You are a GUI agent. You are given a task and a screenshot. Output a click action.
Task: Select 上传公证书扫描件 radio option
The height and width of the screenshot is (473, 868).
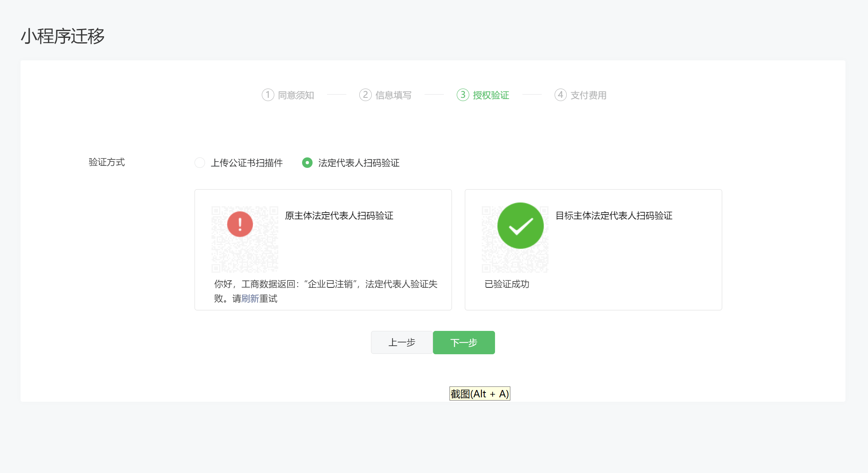pos(200,163)
